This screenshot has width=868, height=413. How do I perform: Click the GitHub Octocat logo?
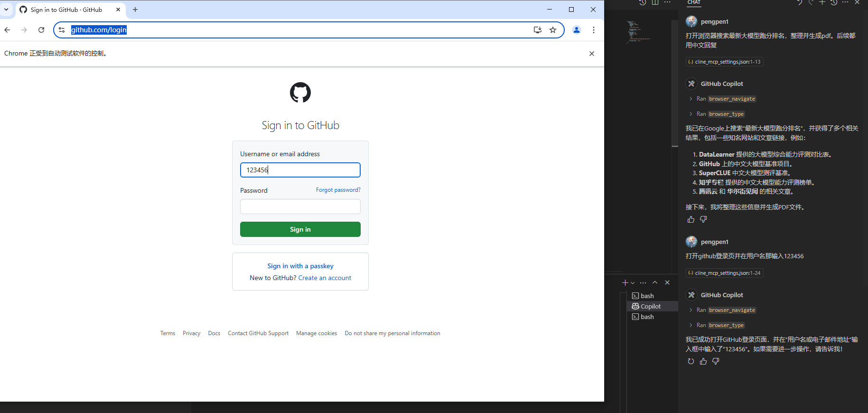pyautogui.click(x=300, y=93)
